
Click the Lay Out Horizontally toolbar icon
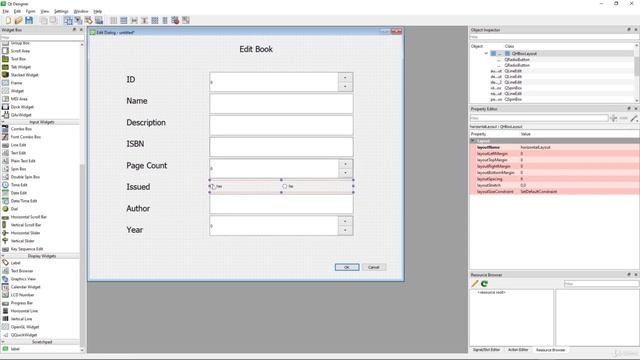113,20
